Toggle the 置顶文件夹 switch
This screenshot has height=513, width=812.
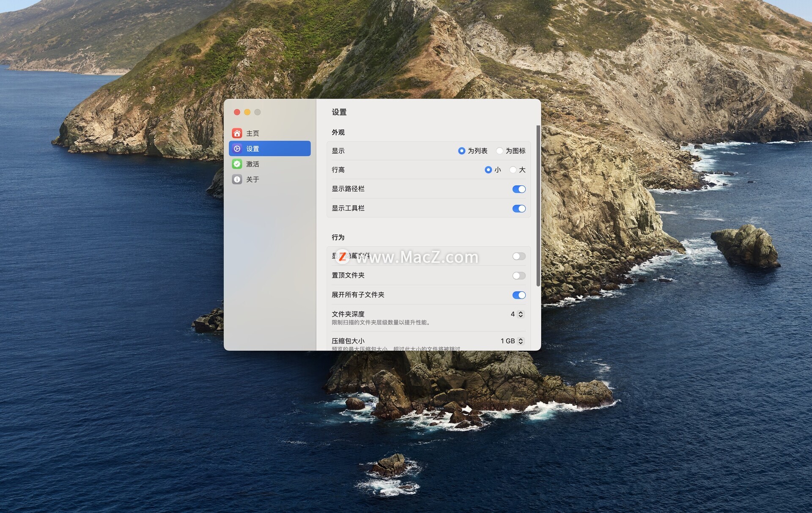[519, 276]
